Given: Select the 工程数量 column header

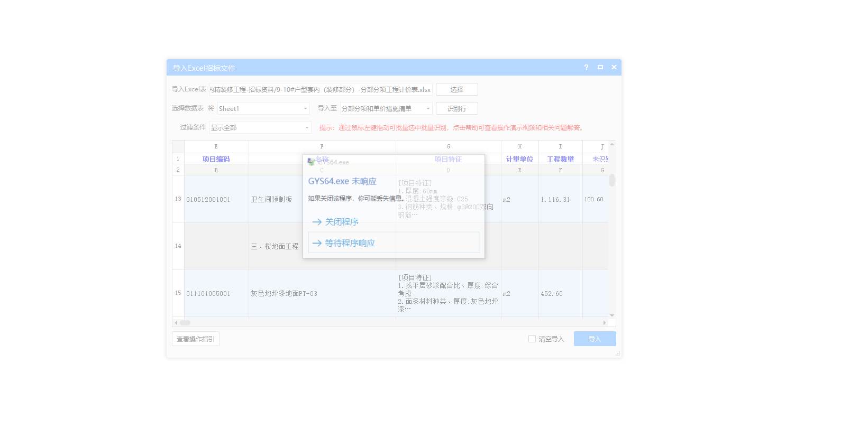Looking at the screenshot, I should point(561,159).
